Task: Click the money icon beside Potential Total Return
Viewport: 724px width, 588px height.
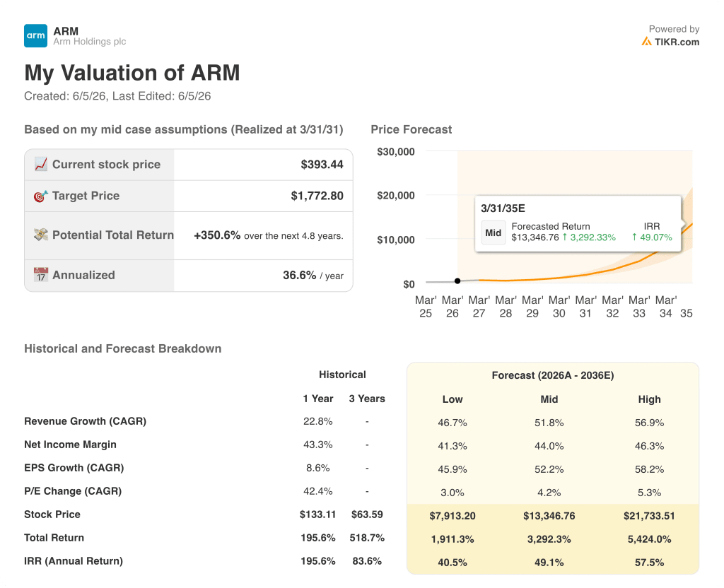Action: click(40, 235)
